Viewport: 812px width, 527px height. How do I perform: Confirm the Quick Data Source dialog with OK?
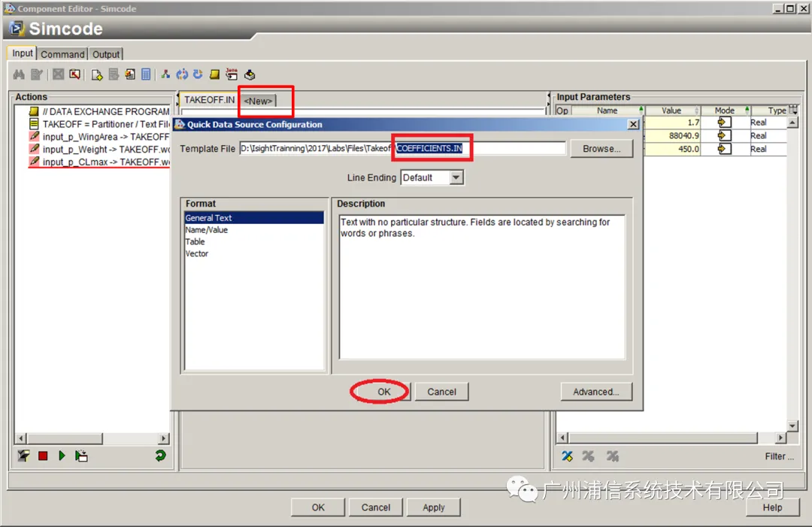(383, 392)
